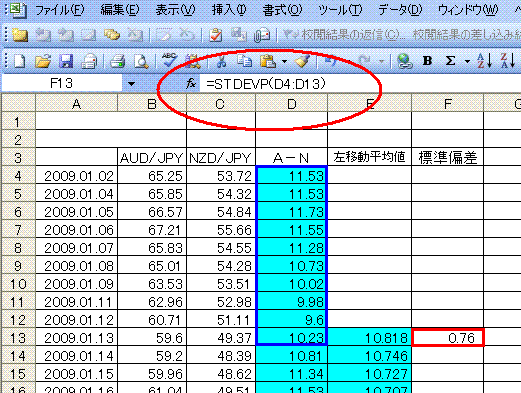Viewport: 521px width, 393px height.
Task: Click the send as mail attachment paperclip icon
Action: tap(262, 35)
